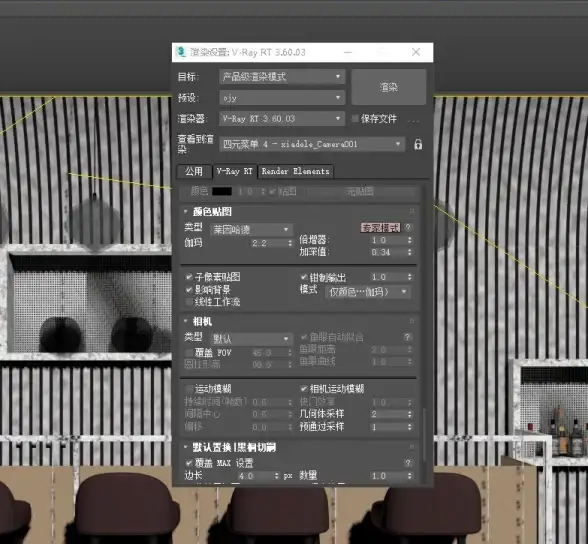The height and width of the screenshot is (544, 588).
Task: Minimize the render setup dialog
Action: [348, 52]
